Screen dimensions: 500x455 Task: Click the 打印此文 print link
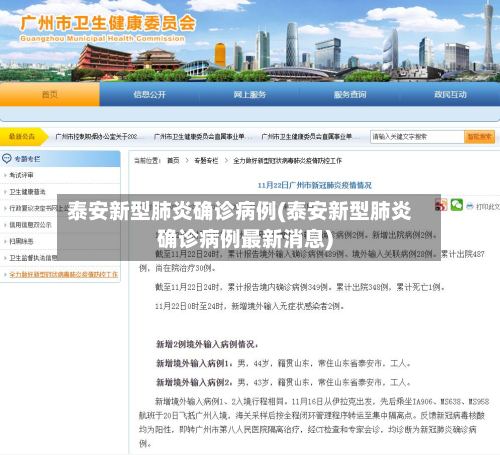[x=488, y=207]
